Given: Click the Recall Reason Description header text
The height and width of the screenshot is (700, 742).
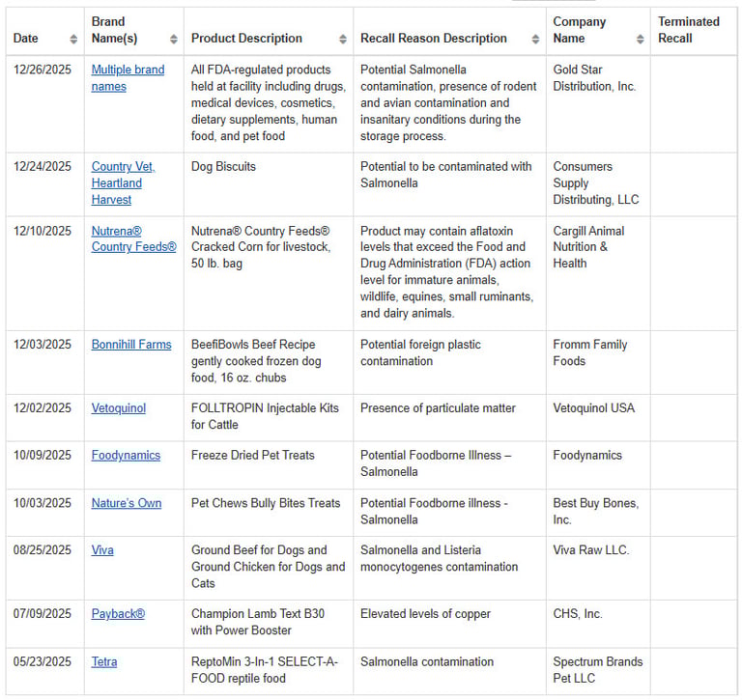Looking at the screenshot, I should (434, 39).
